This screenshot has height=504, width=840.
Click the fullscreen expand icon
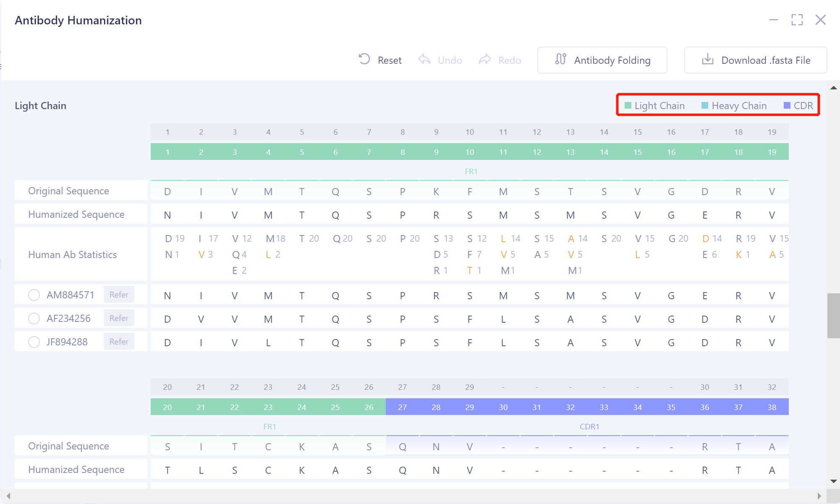tap(797, 20)
